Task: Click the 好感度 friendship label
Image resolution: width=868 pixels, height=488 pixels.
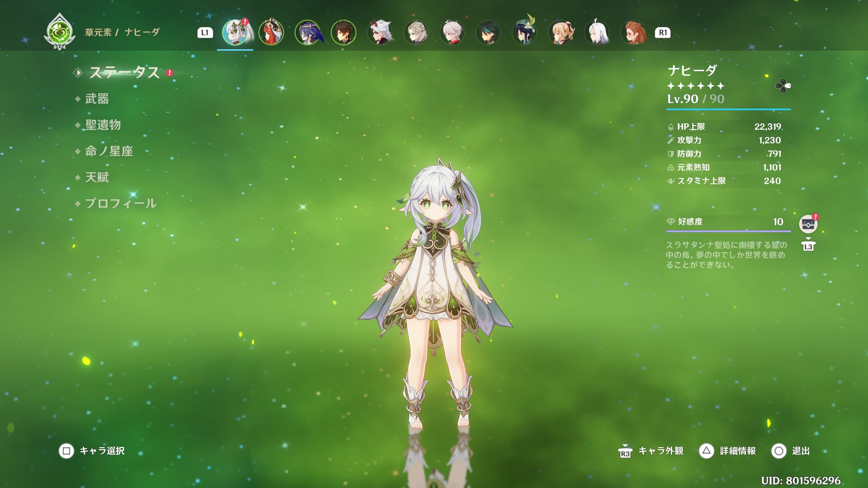Action: tap(690, 222)
